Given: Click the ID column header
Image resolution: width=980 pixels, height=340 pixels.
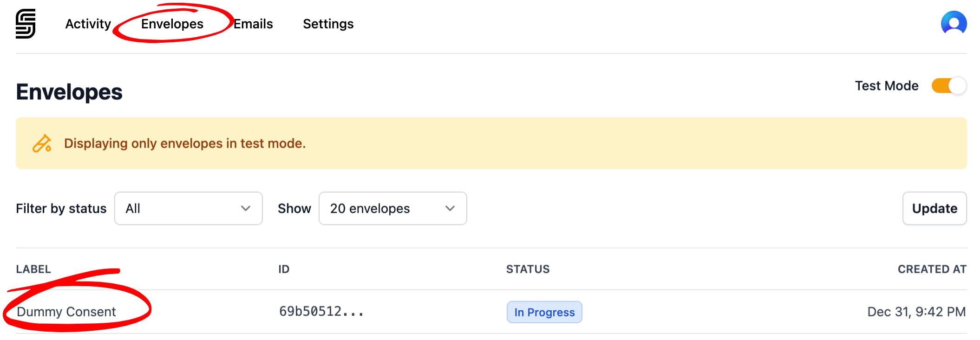Looking at the screenshot, I should click(x=284, y=269).
